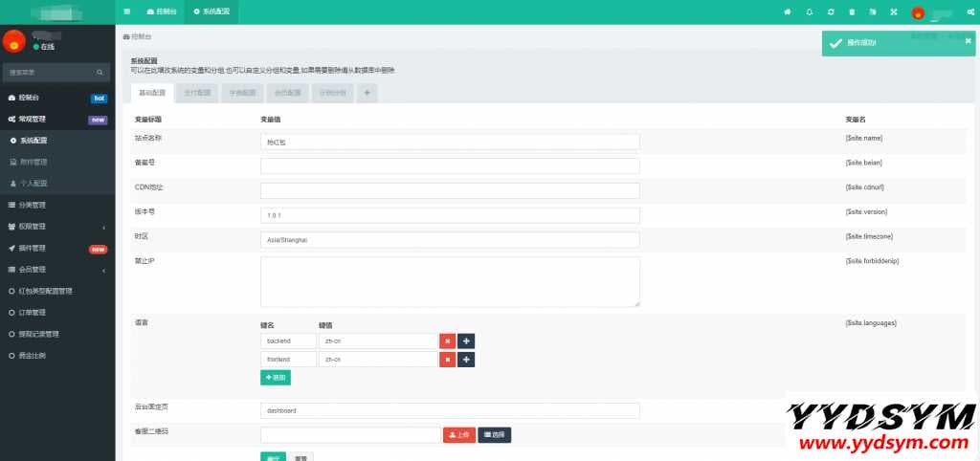Open 提现记录管理 in the sidebar

(x=57, y=334)
